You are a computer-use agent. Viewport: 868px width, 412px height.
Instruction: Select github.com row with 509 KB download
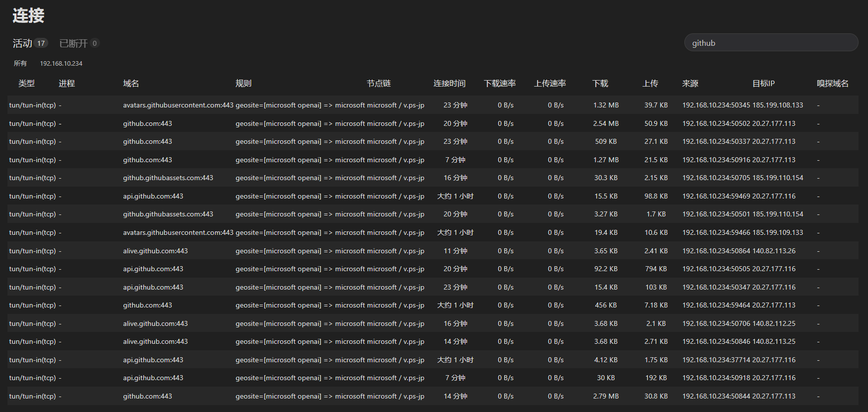433,141
